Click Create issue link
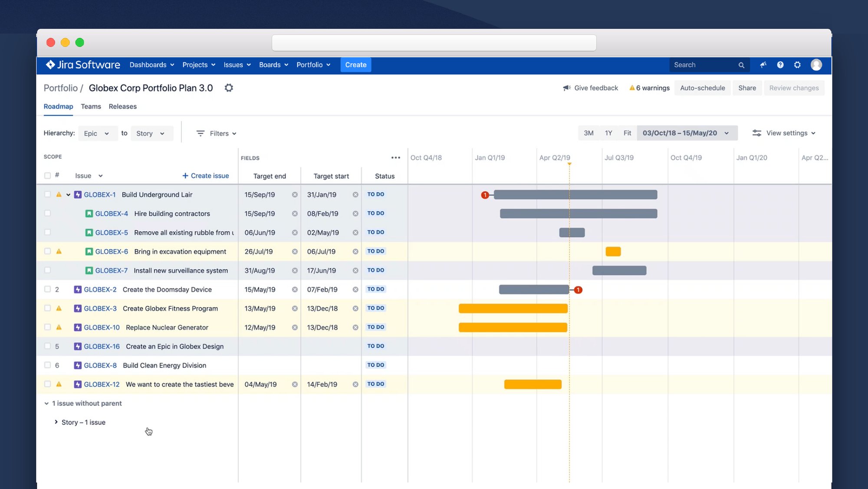Image resolution: width=868 pixels, height=489 pixels. click(x=206, y=176)
